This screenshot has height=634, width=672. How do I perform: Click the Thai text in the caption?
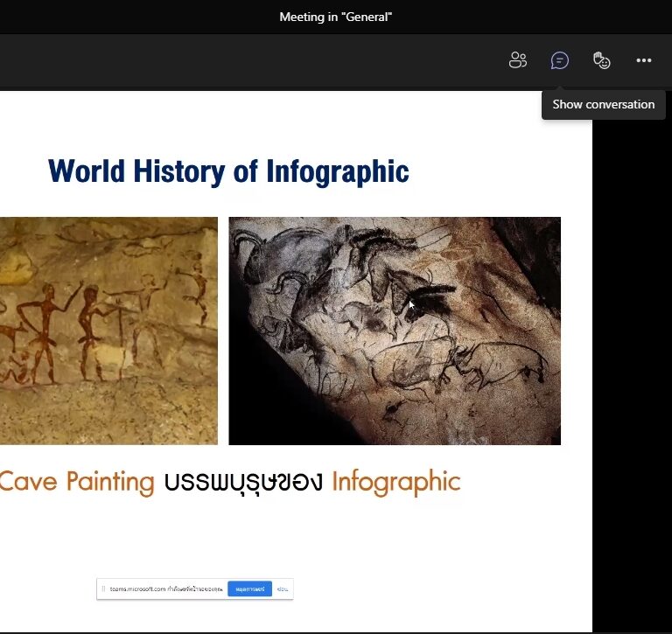tap(243, 483)
